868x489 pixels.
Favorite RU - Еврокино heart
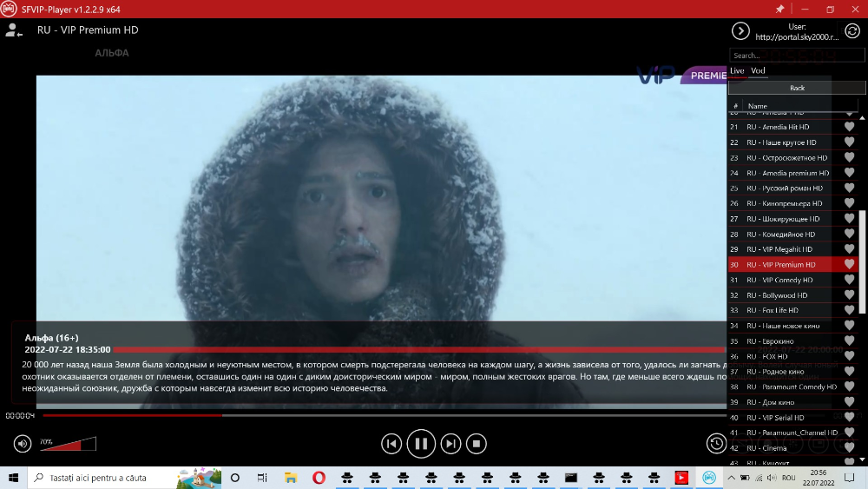(849, 341)
